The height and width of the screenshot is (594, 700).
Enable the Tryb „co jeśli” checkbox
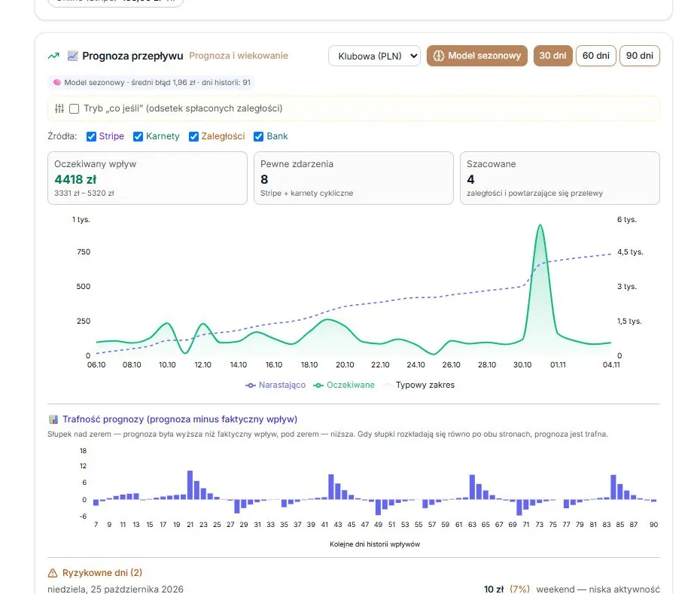[75, 109]
